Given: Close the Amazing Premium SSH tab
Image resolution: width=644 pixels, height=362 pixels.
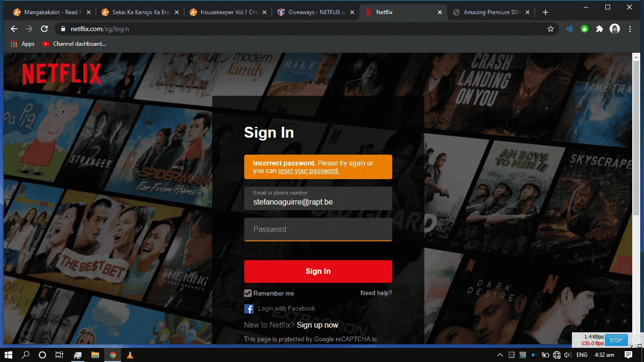Looking at the screenshot, I should pos(528,12).
